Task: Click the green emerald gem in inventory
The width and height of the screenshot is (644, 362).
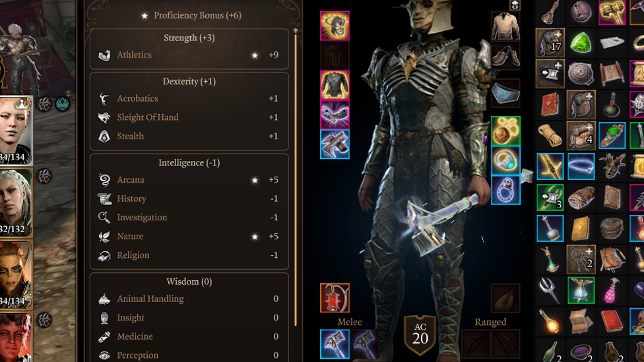Action: pos(581,43)
